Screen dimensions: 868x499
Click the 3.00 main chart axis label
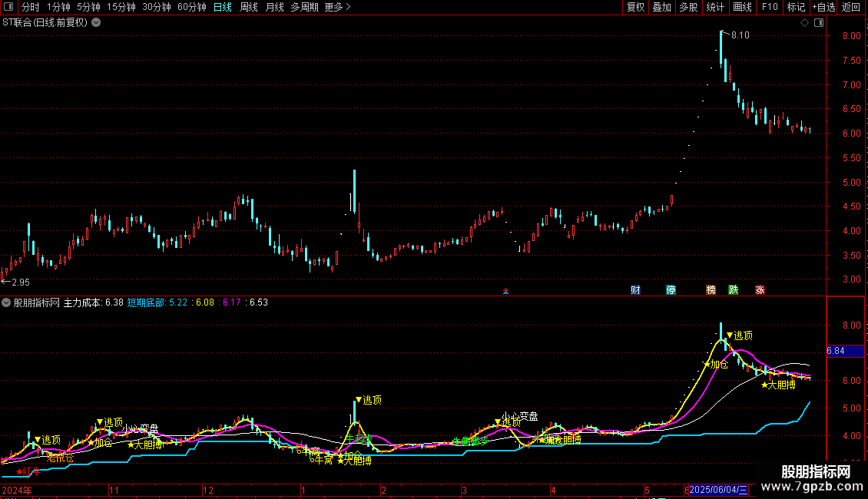tap(851, 279)
